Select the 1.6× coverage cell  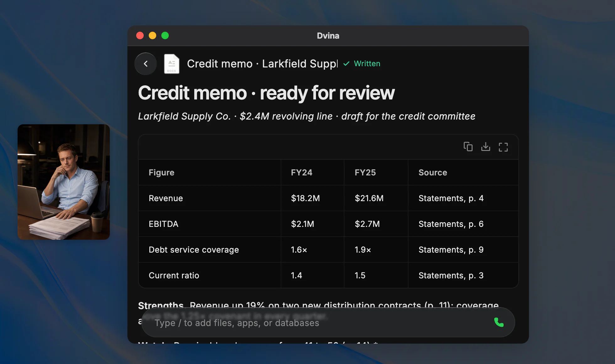pos(299,249)
